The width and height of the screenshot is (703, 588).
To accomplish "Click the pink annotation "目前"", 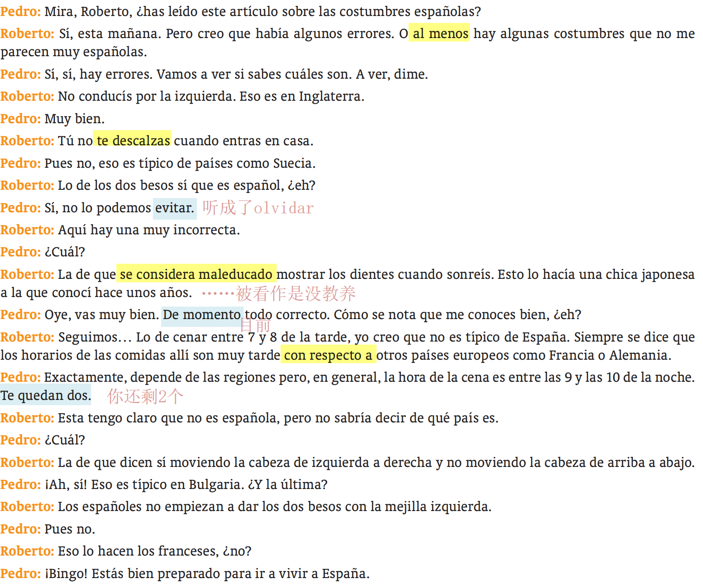I will 256,325.
